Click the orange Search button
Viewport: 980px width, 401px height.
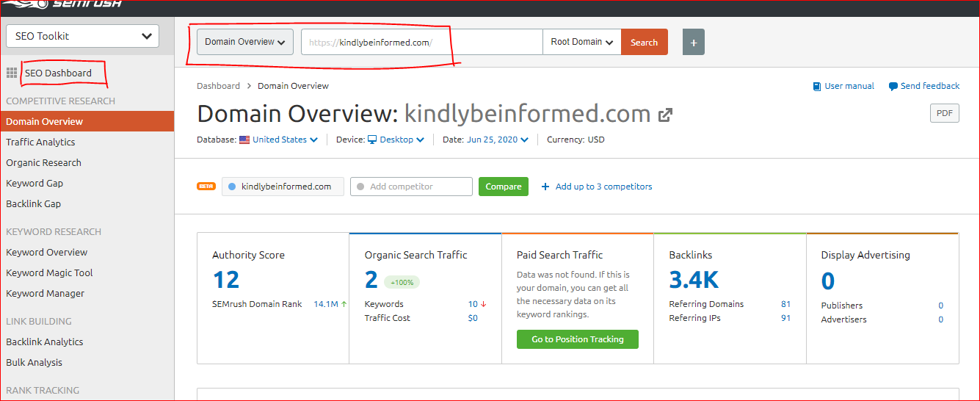pos(644,42)
